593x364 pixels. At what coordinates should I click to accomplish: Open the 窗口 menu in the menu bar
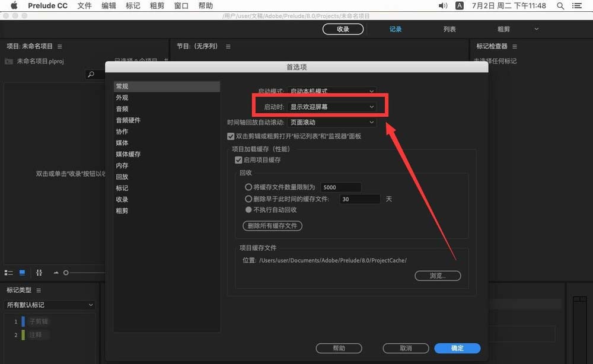(x=181, y=5)
